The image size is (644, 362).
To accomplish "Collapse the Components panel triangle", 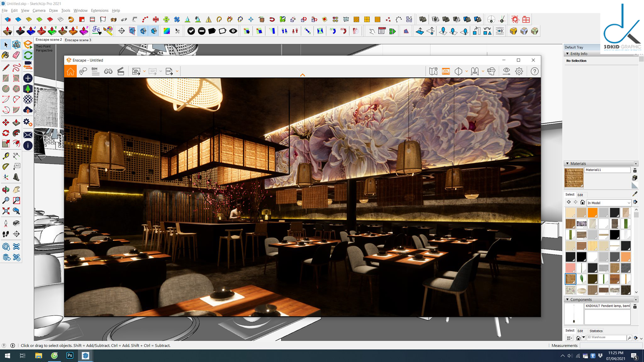I will pos(568,299).
